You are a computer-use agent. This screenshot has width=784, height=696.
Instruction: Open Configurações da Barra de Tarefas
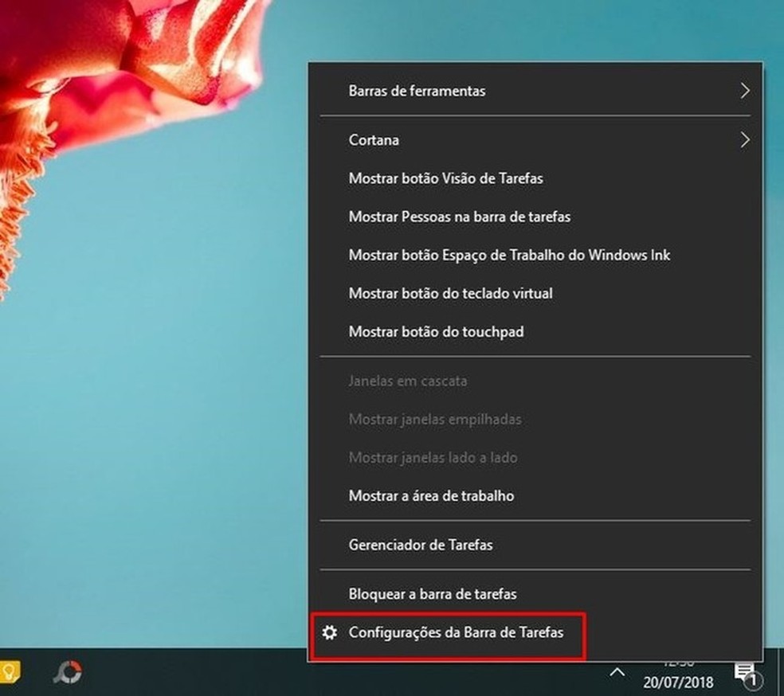535,632
